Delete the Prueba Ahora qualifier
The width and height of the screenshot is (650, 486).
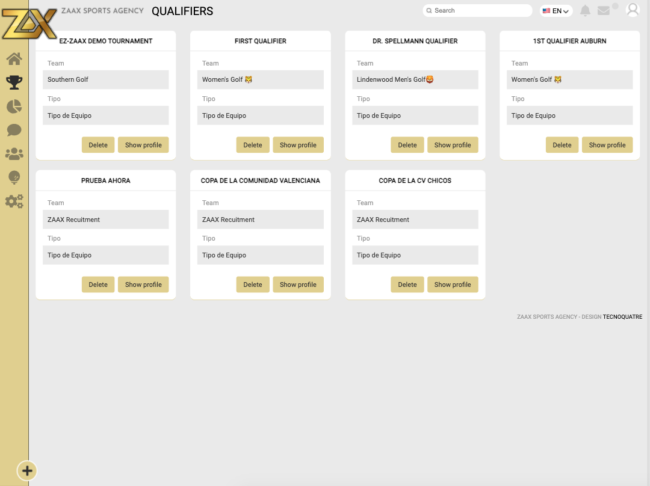pyautogui.click(x=98, y=284)
